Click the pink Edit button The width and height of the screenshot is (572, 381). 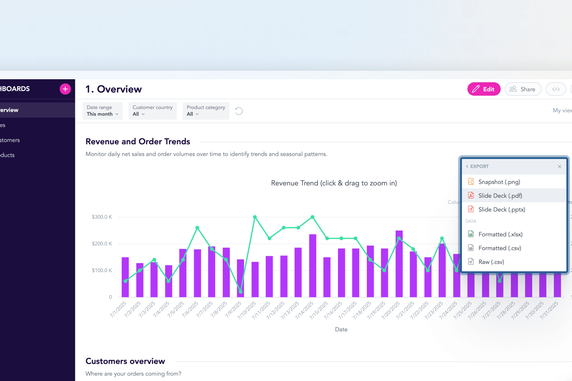tap(484, 89)
